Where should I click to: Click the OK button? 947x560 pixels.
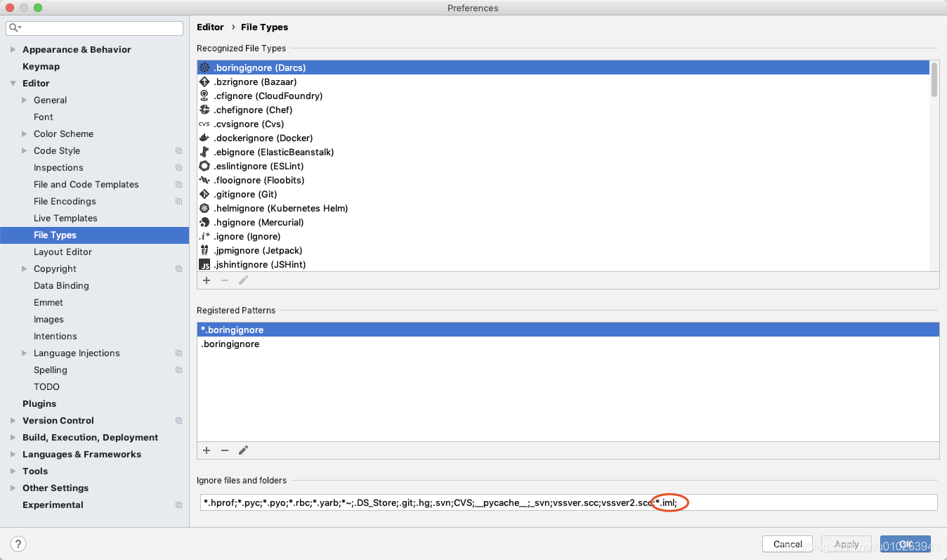click(906, 544)
